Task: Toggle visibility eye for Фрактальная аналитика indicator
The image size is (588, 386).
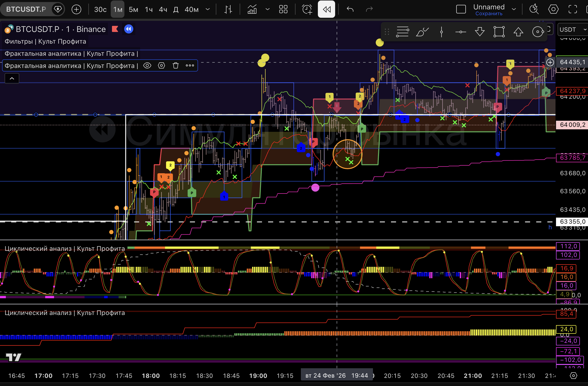Action: pyautogui.click(x=147, y=66)
